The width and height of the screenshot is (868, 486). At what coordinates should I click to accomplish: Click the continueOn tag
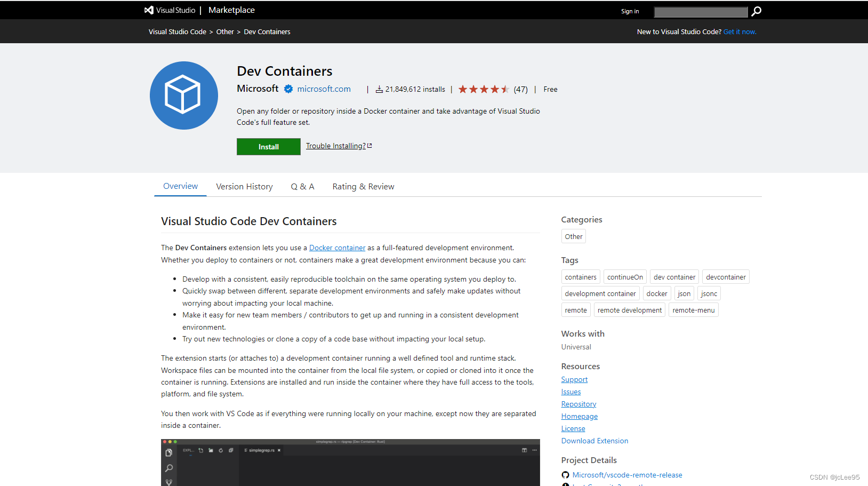coord(625,277)
